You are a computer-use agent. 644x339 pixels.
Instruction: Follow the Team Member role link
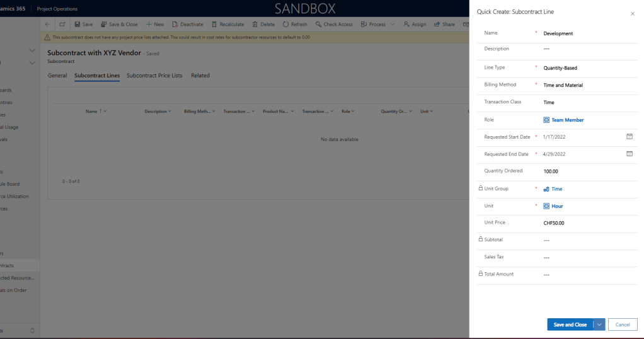pos(567,120)
